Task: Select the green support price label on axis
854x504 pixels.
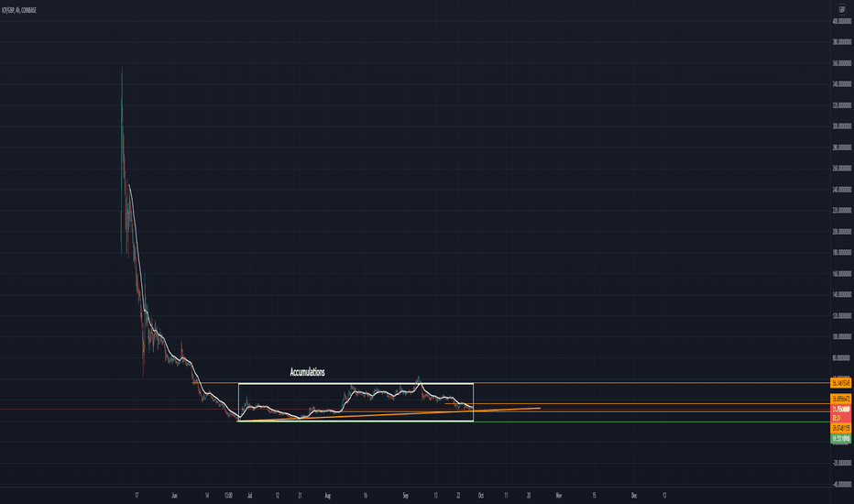Action: point(840,438)
